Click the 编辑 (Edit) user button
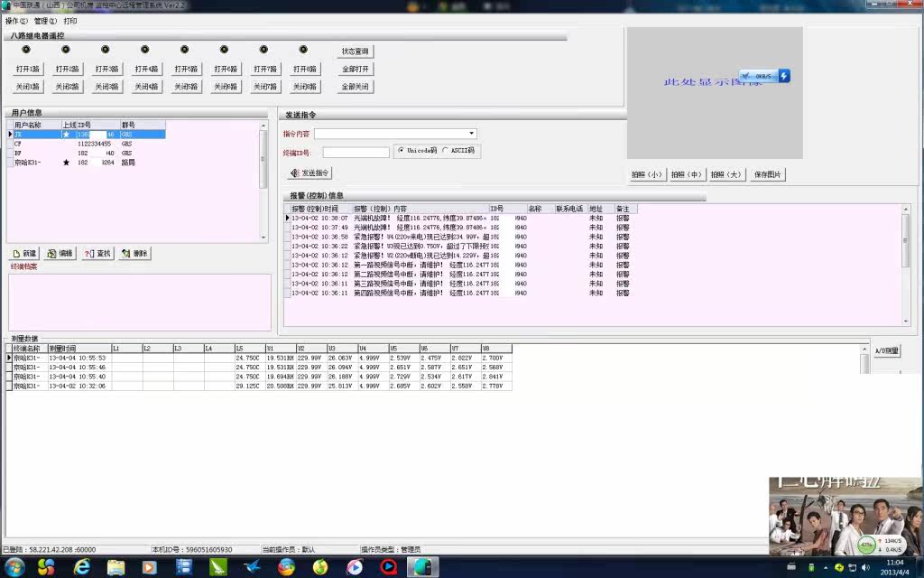Viewport: 924px width, 578px height. [x=60, y=254]
